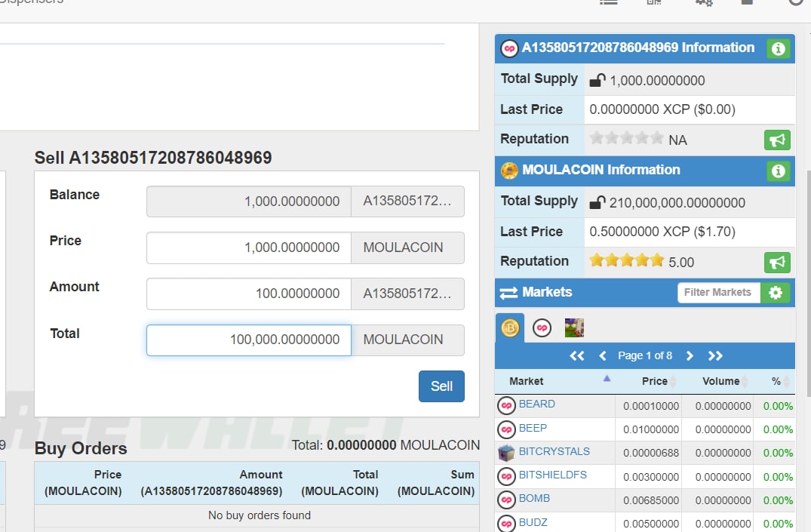This screenshot has height=532, width=811.
Task: Click the 'Page 1 of 8' indicator
Action: point(645,355)
